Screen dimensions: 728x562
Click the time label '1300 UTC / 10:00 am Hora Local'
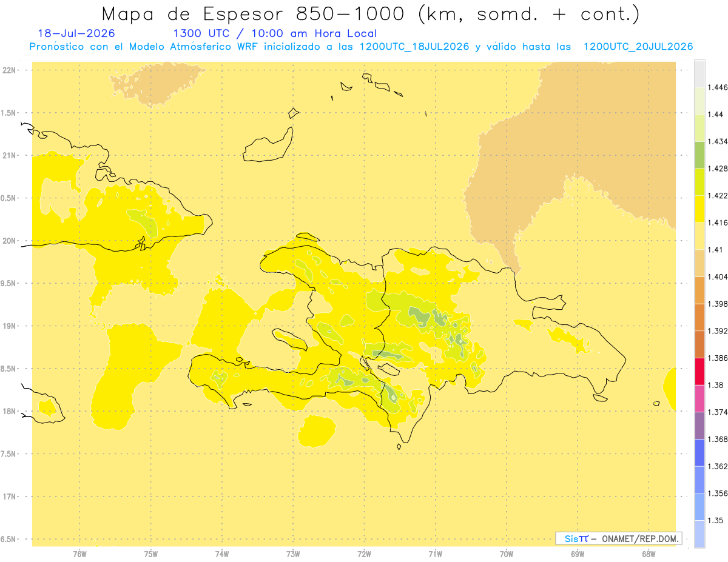pyautogui.click(x=275, y=33)
